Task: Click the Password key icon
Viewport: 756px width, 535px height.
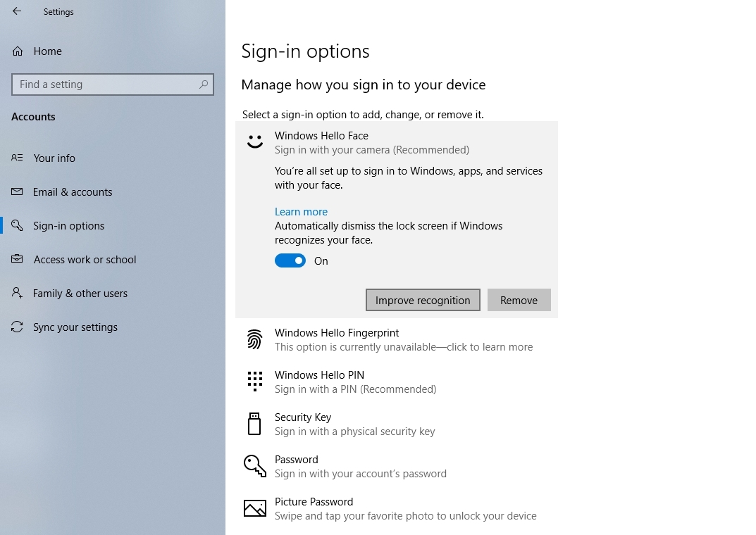Action: pyautogui.click(x=254, y=465)
